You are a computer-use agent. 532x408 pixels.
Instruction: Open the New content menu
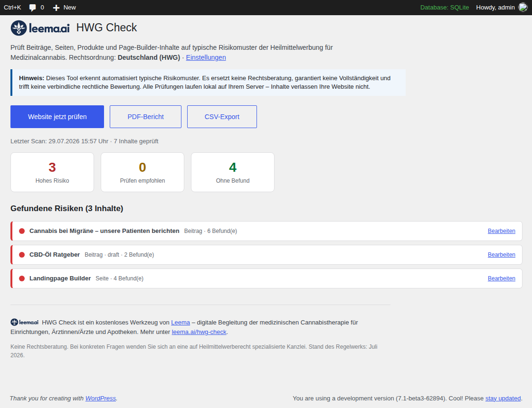(x=65, y=8)
